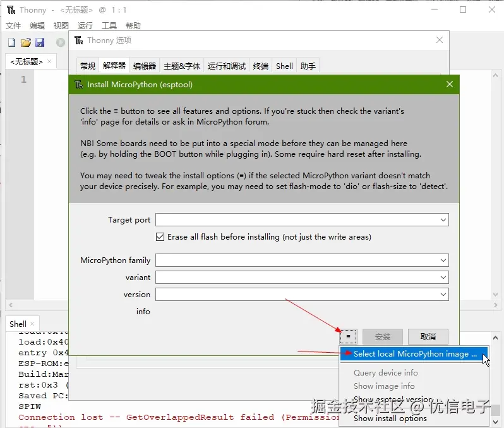Switch to the 运行和调试 tab

click(x=227, y=66)
